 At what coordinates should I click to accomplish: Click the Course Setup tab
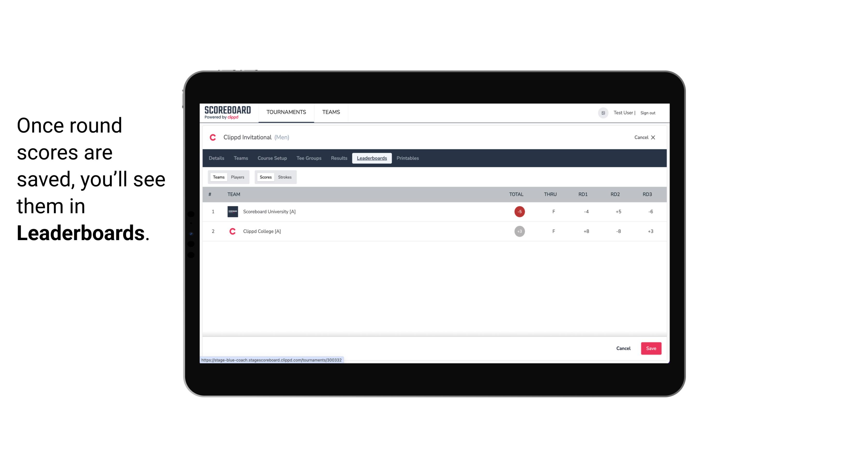pyautogui.click(x=272, y=158)
